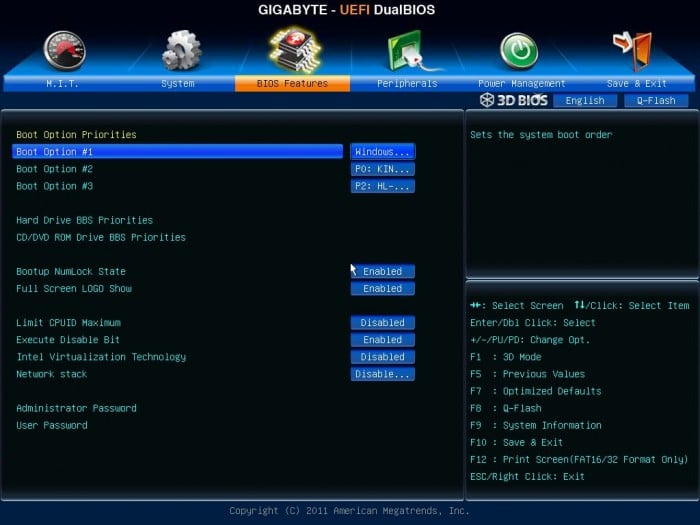This screenshot has height=525, width=700.
Task: Select the Boot Option #1 row
Action: point(178,152)
